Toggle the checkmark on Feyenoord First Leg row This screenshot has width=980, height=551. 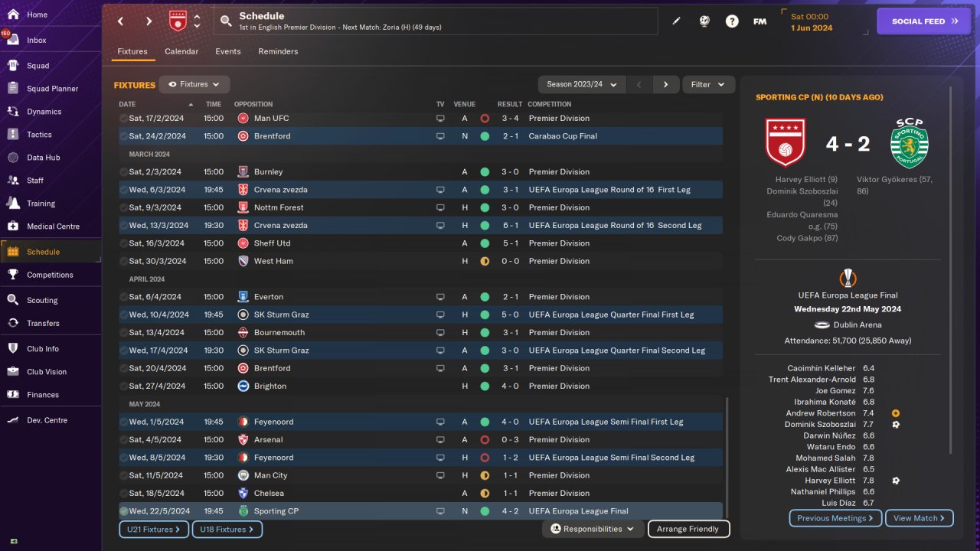(x=123, y=422)
